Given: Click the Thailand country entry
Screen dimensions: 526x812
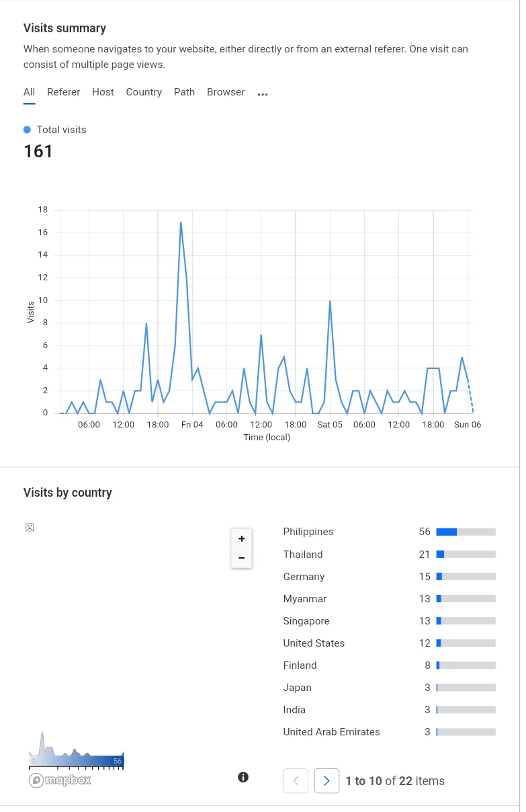Looking at the screenshot, I should (303, 555).
